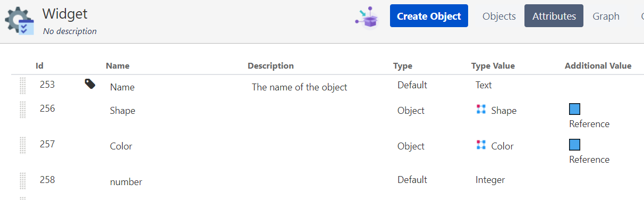Grab drag handle of row 257
This screenshot has width=644, height=200.
coord(23,145)
